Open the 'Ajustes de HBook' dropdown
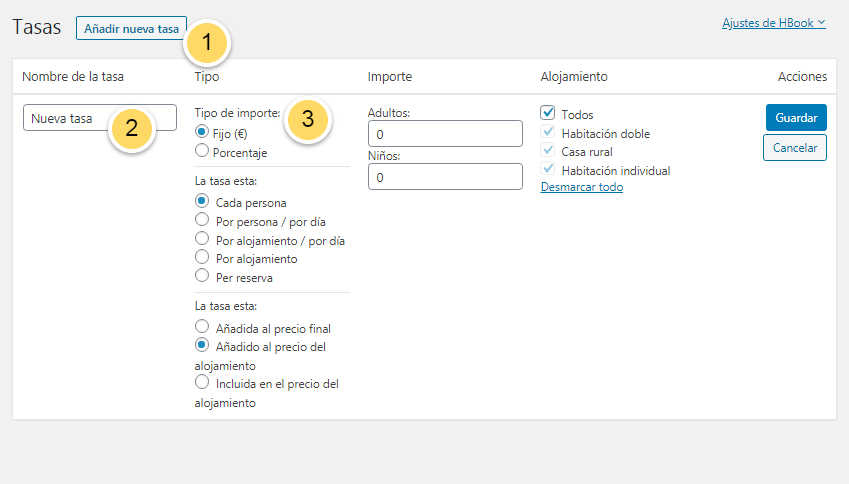The height and width of the screenshot is (484, 849). [x=773, y=22]
